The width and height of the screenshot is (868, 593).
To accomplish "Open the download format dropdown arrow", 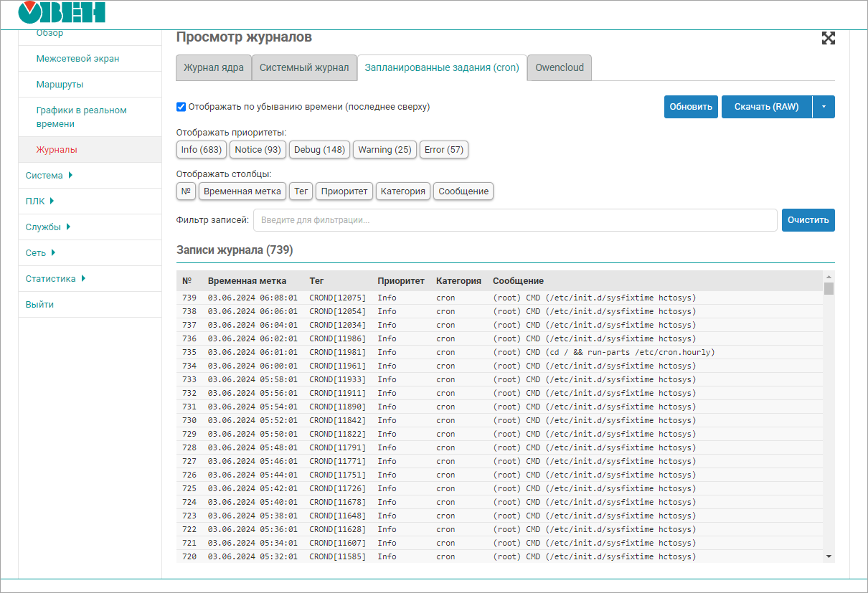I will 824,107.
